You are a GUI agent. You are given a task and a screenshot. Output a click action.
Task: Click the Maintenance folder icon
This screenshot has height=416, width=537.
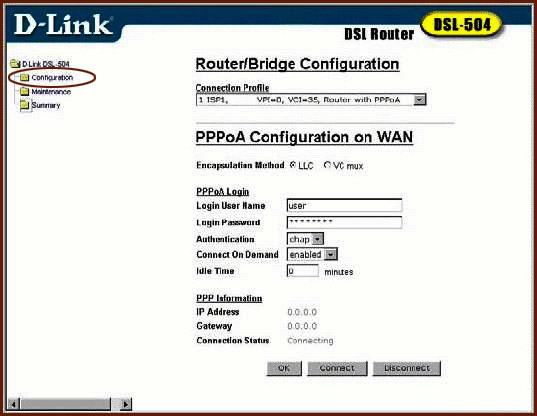[24, 91]
